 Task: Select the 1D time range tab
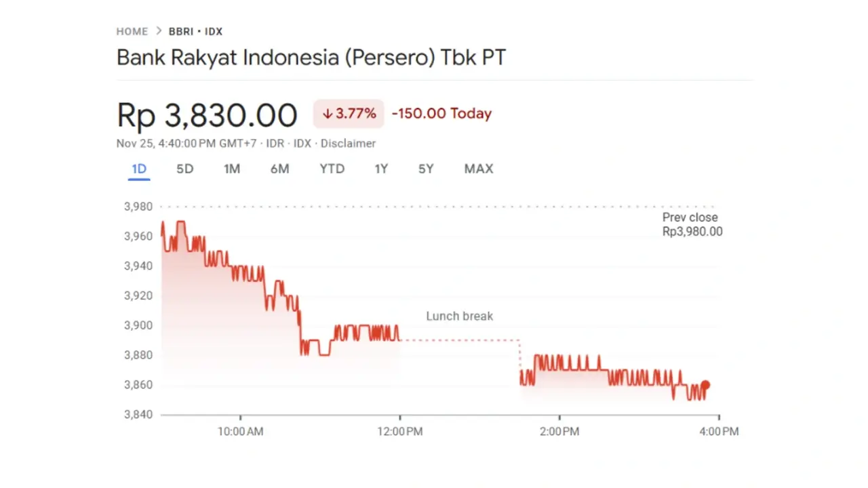[x=139, y=169]
